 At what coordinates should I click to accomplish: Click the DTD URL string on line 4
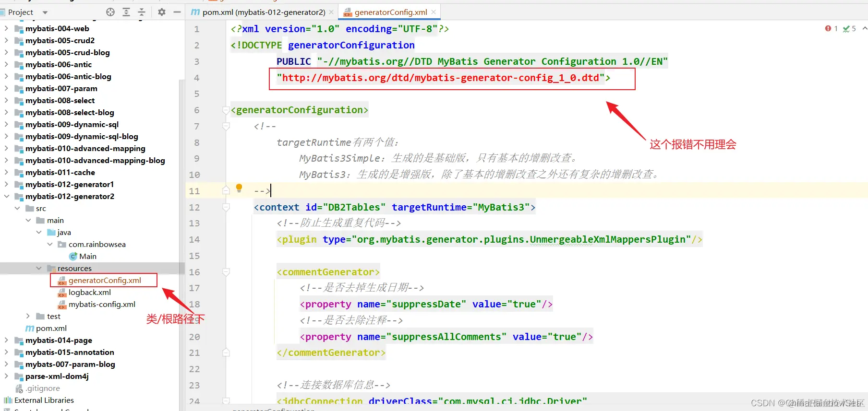pos(440,78)
